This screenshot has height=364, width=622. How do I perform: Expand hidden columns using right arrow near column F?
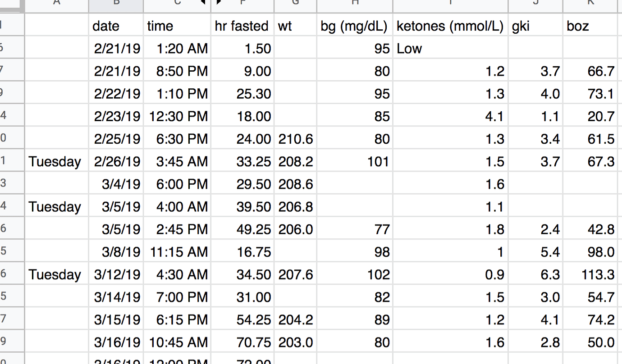[x=219, y=3]
